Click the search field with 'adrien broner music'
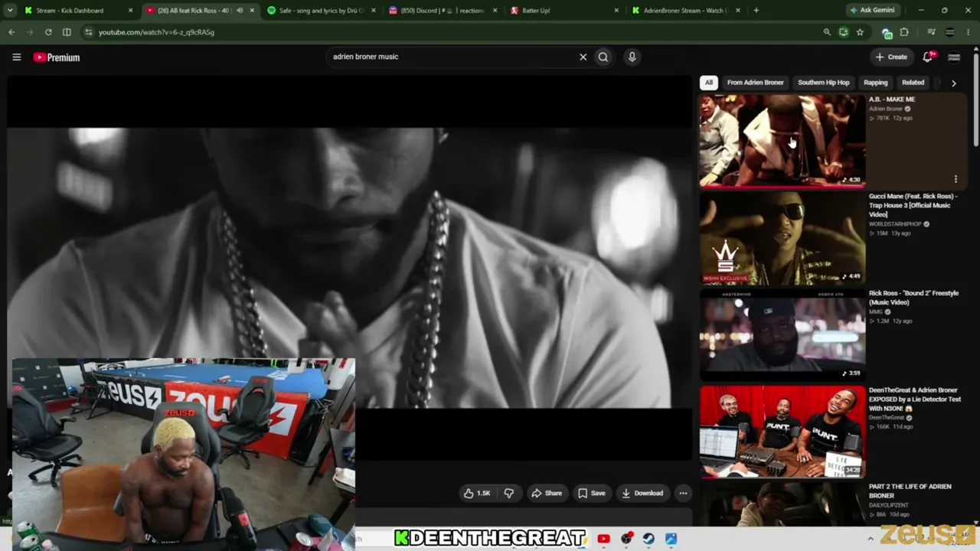Image resolution: width=980 pixels, height=551 pixels. point(452,57)
